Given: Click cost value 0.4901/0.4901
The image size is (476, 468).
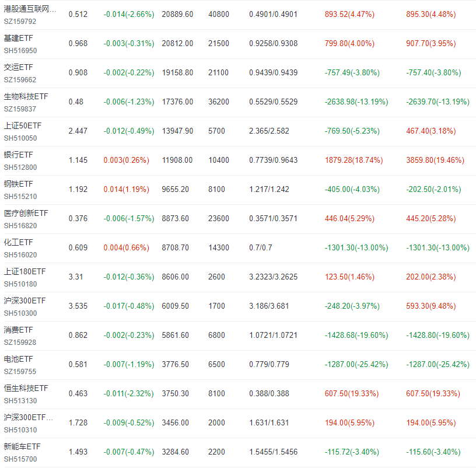Looking at the screenshot, I should [273, 14].
